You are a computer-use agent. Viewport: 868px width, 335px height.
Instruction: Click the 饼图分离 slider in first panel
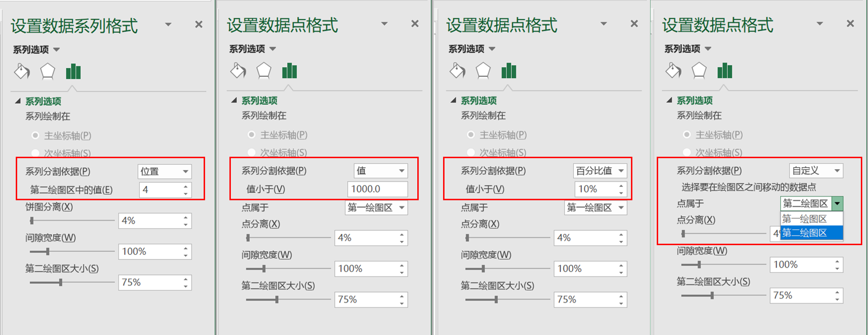click(x=72, y=221)
